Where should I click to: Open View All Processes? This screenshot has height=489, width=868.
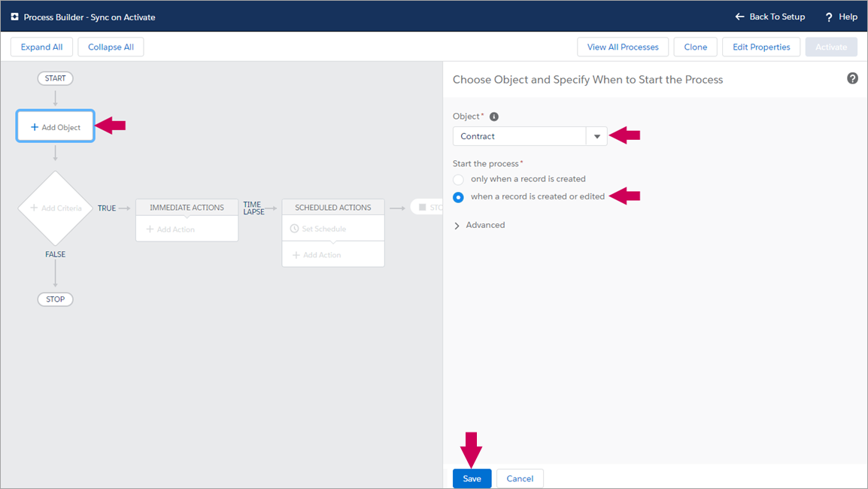coord(622,47)
